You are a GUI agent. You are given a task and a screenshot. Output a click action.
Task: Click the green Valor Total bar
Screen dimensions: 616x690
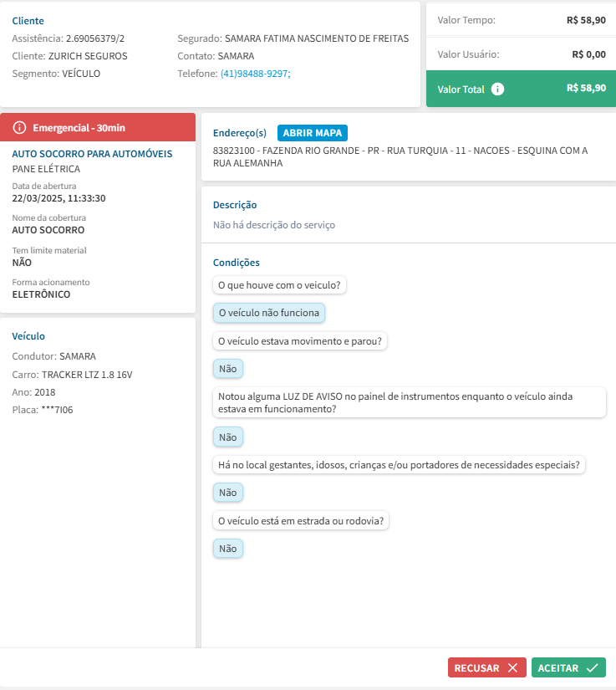click(x=521, y=89)
